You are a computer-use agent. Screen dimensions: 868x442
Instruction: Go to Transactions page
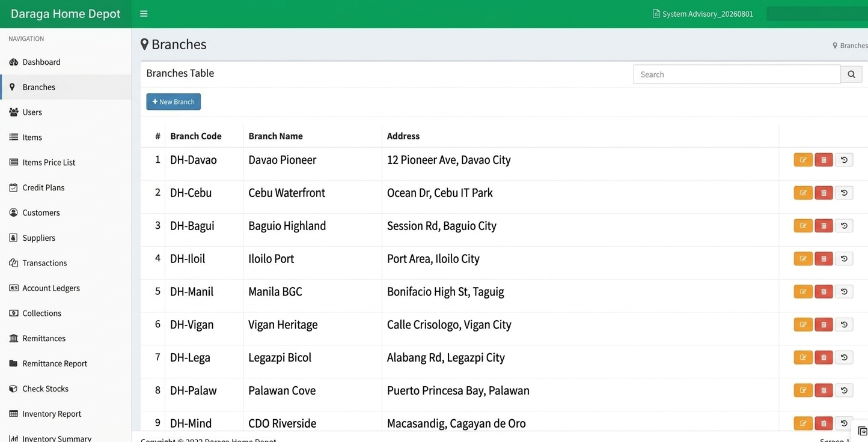(x=66, y=263)
